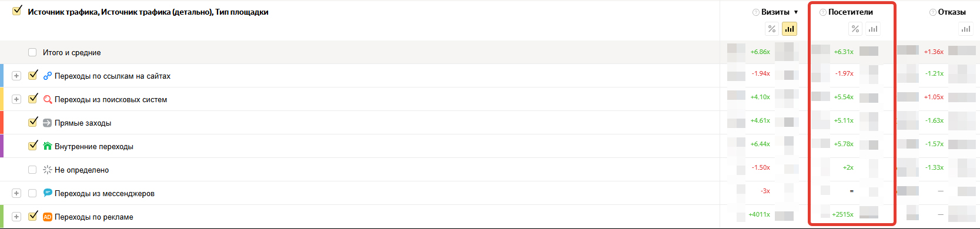Click the magnifier icon for search engine traffic
980x229 pixels.
point(48,99)
